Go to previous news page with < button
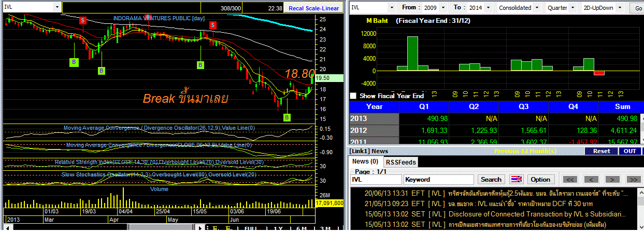 pyautogui.click(x=590, y=180)
